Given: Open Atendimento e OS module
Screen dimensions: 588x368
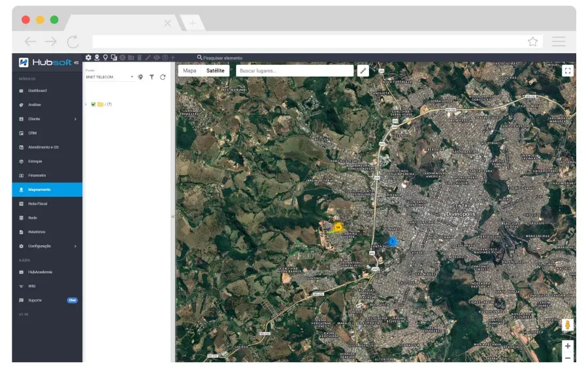Looking at the screenshot, I should pyautogui.click(x=47, y=148).
